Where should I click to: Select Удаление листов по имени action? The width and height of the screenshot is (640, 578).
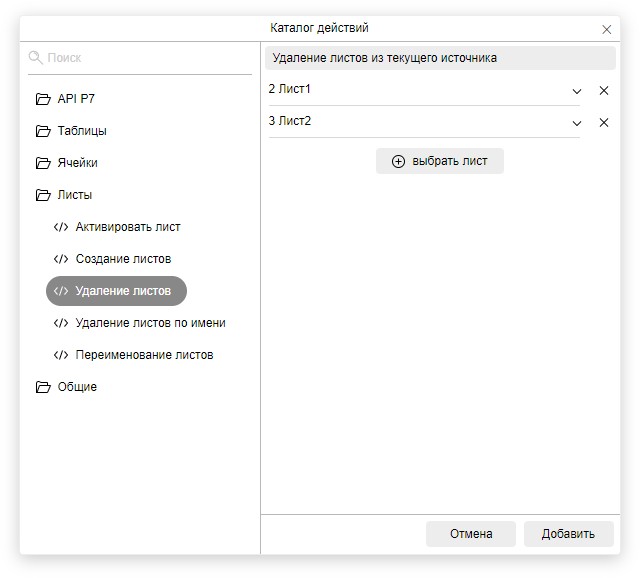(150, 323)
